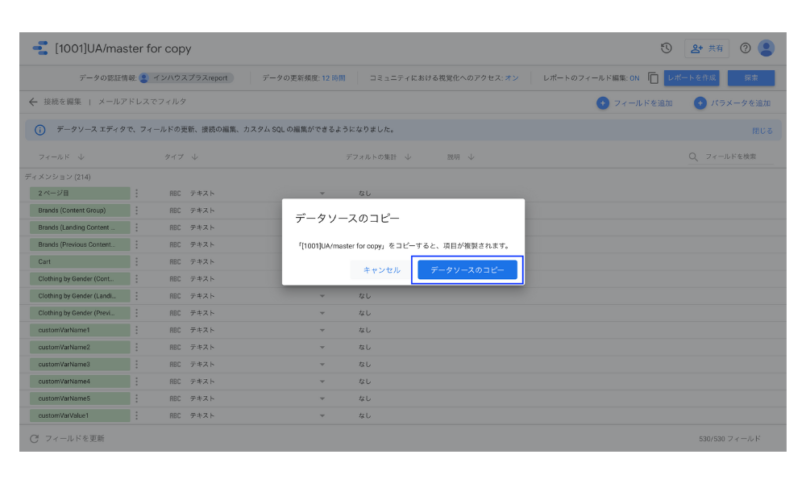
Task: Open version history clock icon
Action: coord(666,48)
